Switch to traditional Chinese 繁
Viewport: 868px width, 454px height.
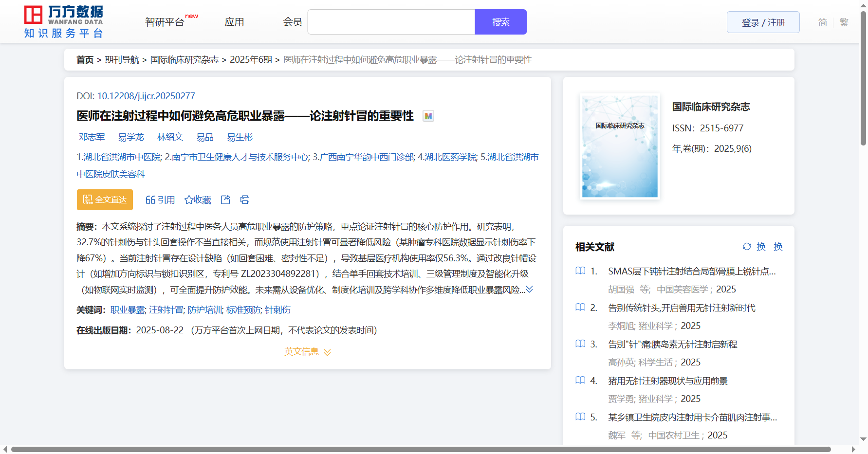point(844,22)
